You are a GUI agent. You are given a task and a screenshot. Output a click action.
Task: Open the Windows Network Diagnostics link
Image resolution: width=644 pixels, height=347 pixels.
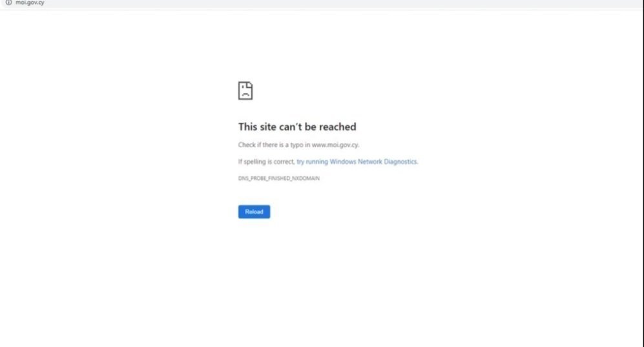(x=357, y=162)
